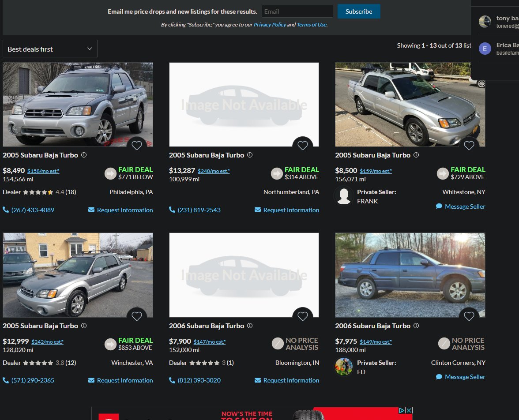The height and width of the screenshot is (420, 519).
Task: Open 2006 Subaru Baja Turbo title priced $7,975
Action: coord(372,326)
